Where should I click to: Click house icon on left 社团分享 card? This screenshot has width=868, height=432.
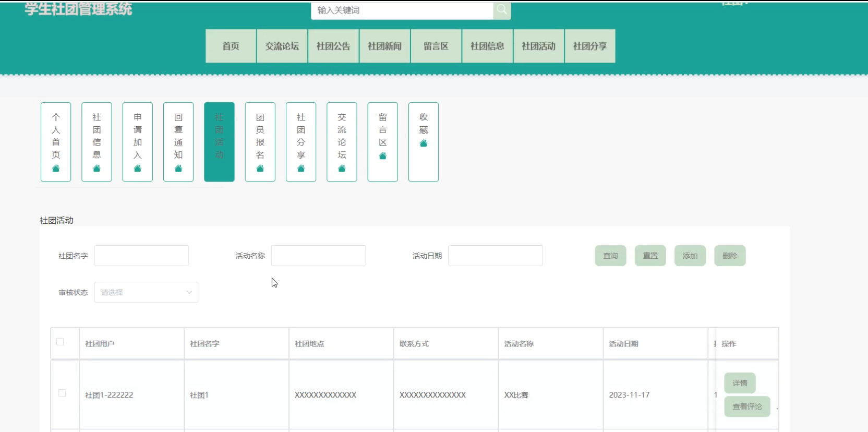click(301, 168)
